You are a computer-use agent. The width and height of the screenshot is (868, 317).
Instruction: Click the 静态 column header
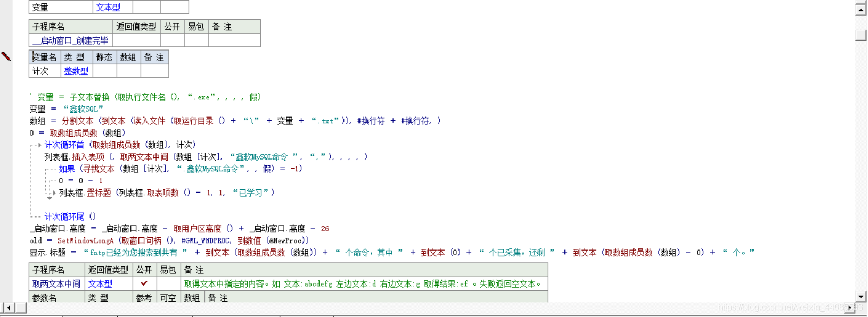coord(104,57)
